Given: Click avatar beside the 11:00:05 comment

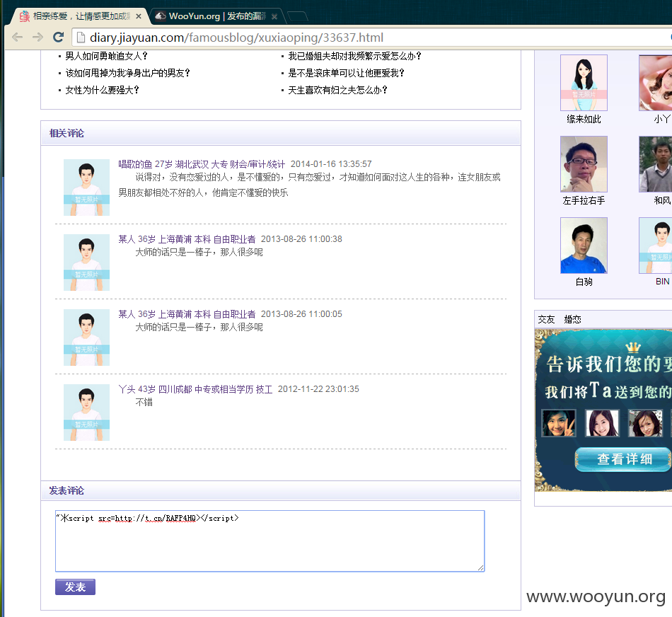Looking at the screenshot, I should click(x=86, y=338).
